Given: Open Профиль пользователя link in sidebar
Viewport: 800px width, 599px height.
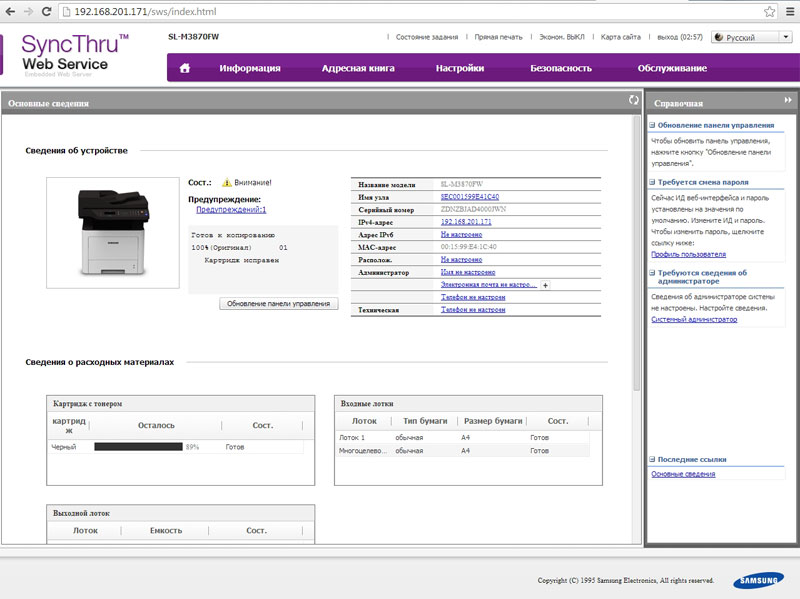Looking at the screenshot, I should point(688,254).
